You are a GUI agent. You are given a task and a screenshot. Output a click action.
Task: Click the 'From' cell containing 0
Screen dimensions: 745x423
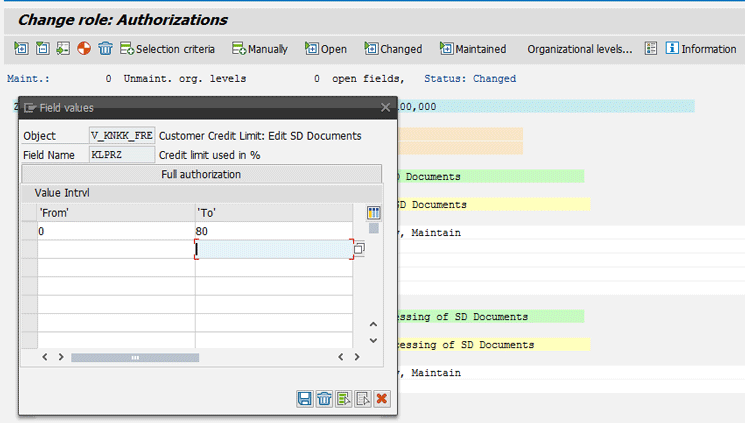[x=116, y=231]
